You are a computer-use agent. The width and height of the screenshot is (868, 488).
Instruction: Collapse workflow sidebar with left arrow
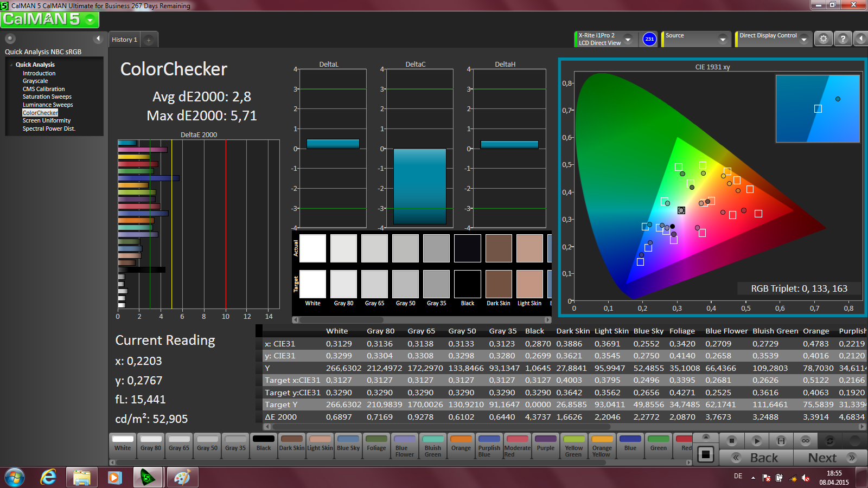98,38
